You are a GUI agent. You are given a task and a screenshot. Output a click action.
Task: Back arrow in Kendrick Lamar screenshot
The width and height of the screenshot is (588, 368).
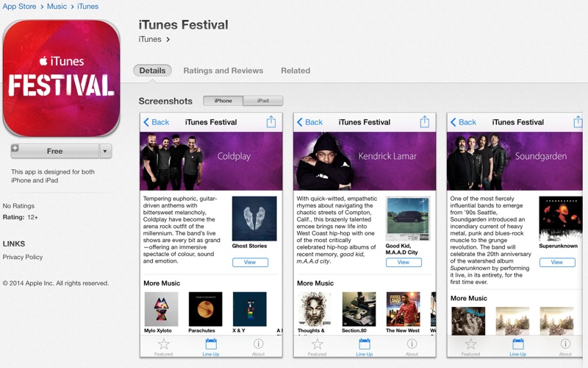coord(300,122)
